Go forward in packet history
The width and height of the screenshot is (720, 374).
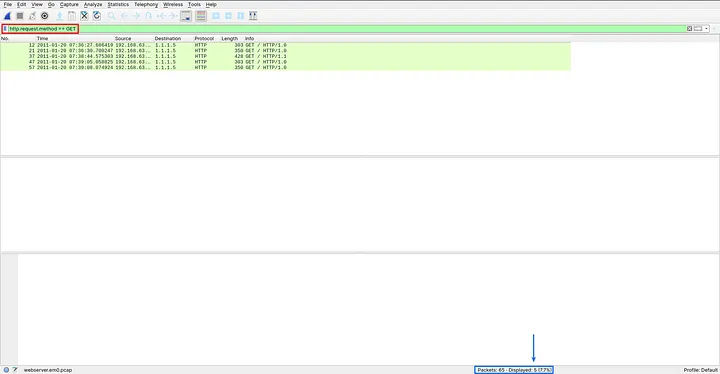click(136, 16)
